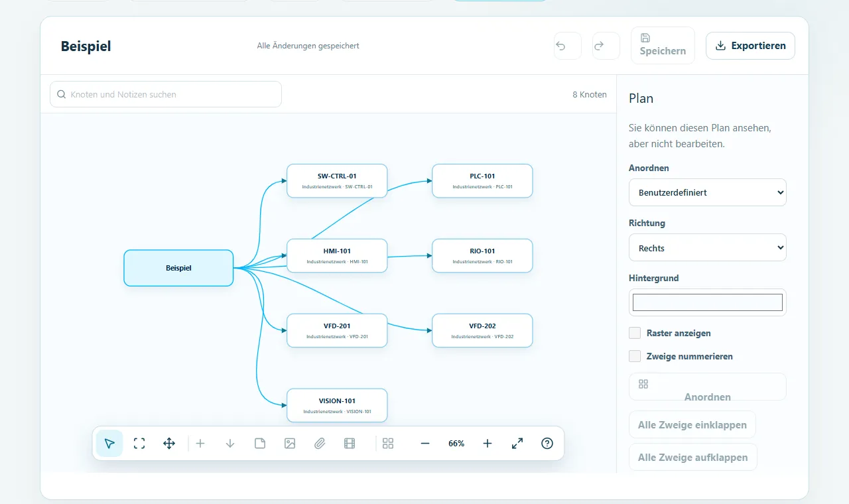The width and height of the screenshot is (849, 504).
Task: Open the Anordnen dropdown showing Benutzerdefiniert
Action: click(x=708, y=192)
